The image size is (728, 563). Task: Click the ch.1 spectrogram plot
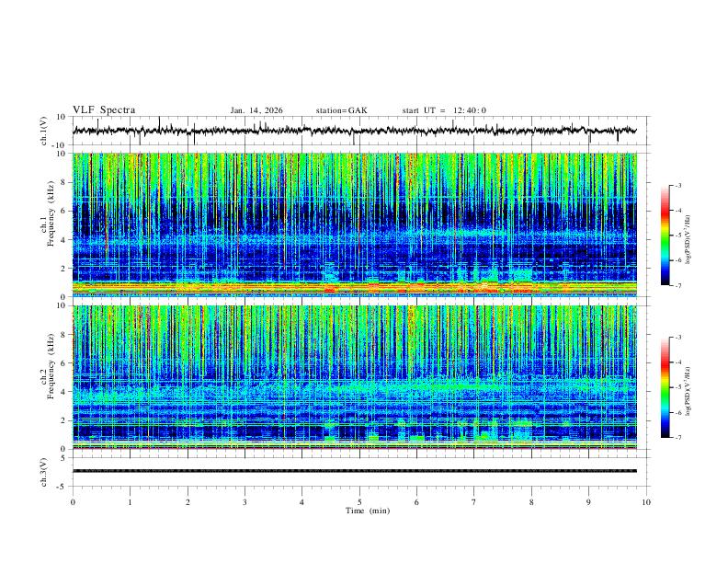(355, 224)
